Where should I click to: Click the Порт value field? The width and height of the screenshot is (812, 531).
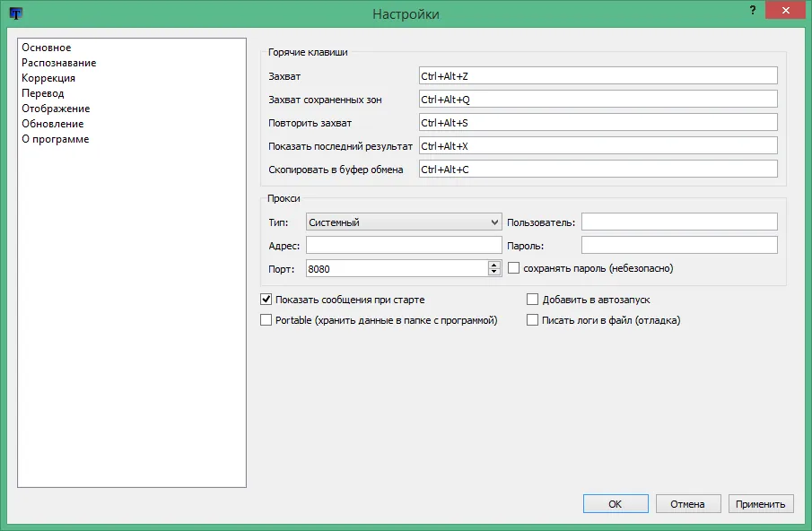coord(397,268)
